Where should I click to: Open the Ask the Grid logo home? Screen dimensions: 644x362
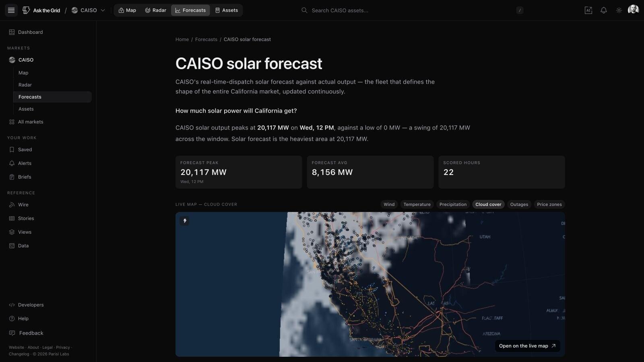(41, 10)
